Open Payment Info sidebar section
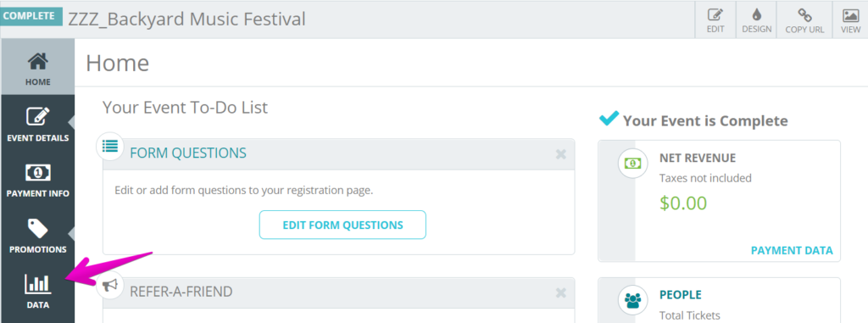The image size is (868, 323). click(x=37, y=178)
